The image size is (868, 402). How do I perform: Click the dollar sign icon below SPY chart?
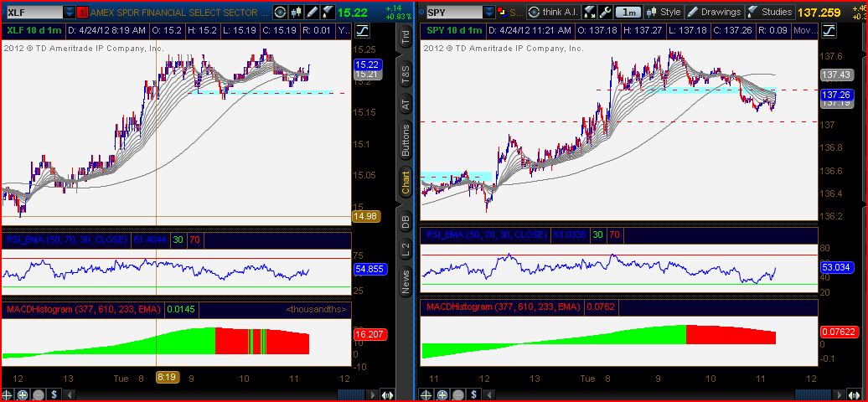click(473, 395)
